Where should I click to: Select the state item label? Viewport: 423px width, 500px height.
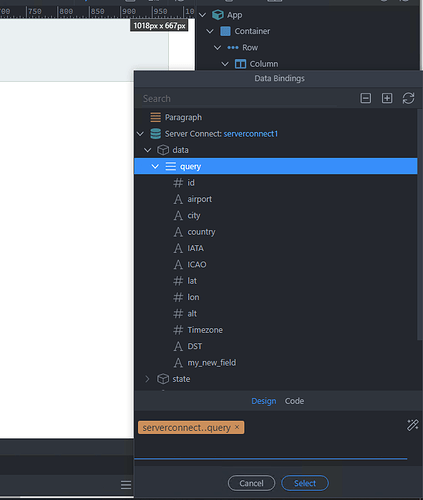181,379
